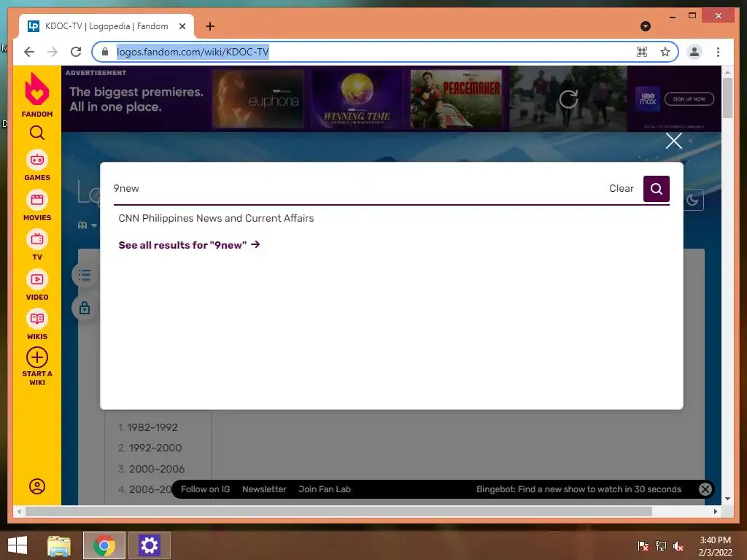This screenshot has width=747, height=560.
Task: Submit search with purple magnifier button
Action: pos(656,189)
